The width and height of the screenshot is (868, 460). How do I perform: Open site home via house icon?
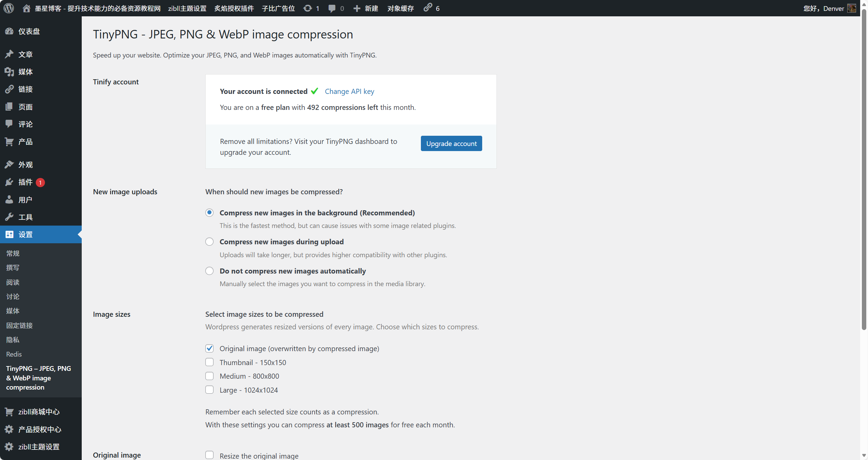click(27, 8)
